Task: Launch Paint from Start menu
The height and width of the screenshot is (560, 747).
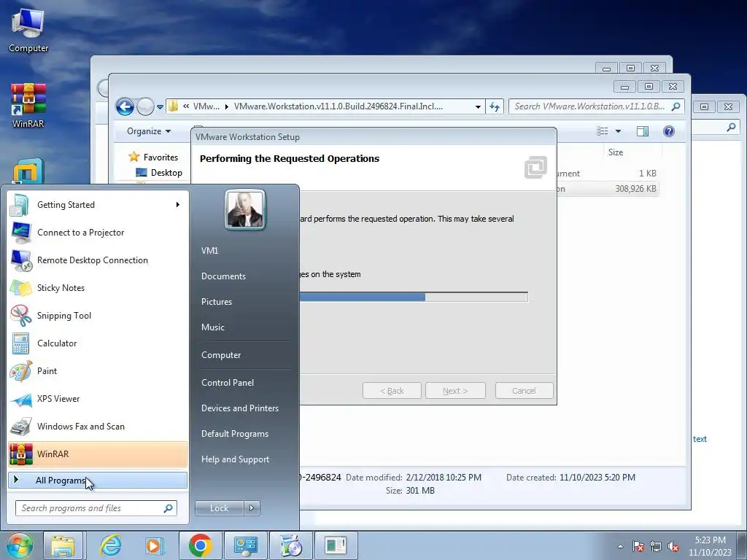Action: pyautogui.click(x=98, y=370)
